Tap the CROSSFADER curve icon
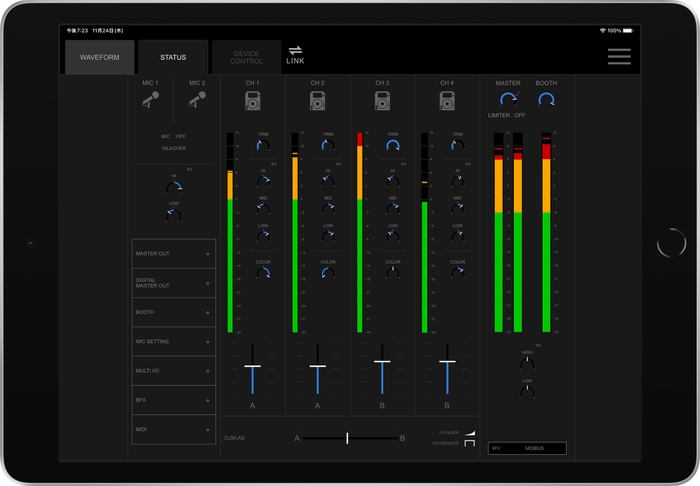The height and width of the screenshot is (486, 700). [469, 443]
